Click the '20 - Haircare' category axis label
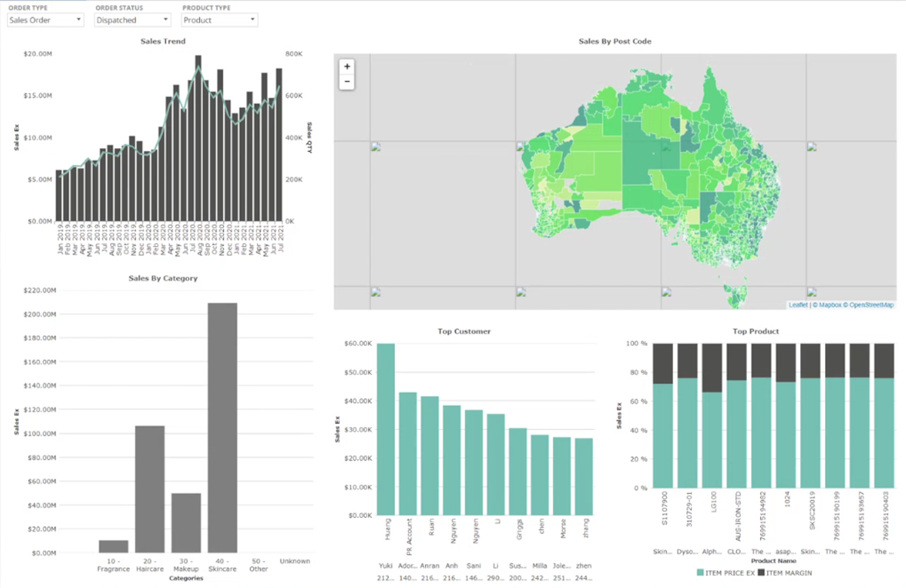The width and height of the screenshot is (906, 588). point(150,565)
